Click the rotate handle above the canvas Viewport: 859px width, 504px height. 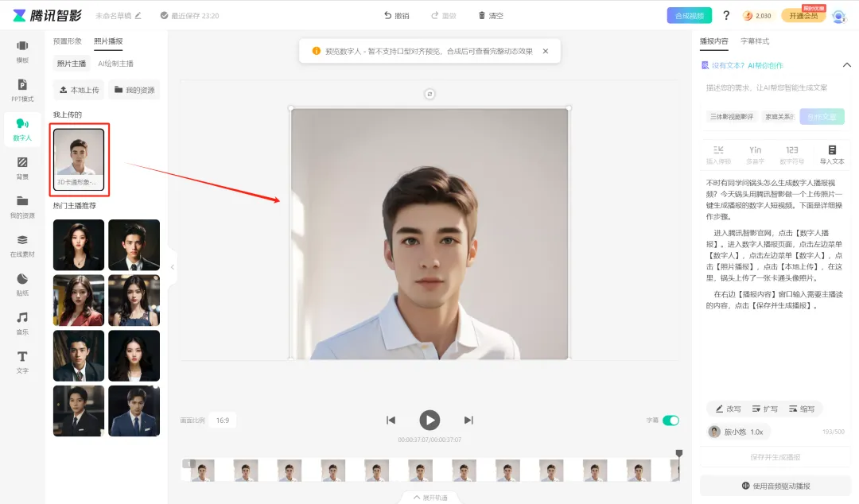pyautogui.click(x=429, y=95)
